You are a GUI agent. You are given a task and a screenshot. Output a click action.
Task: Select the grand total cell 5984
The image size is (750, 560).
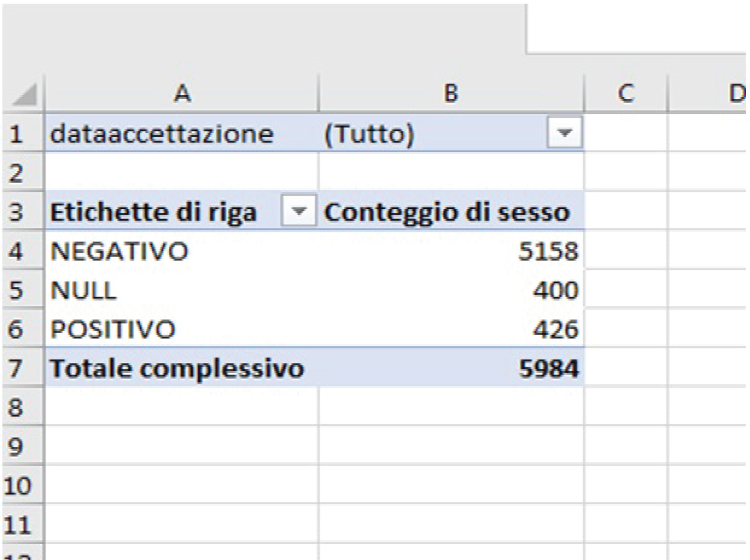pyautogui.click(x=548, y=368)
